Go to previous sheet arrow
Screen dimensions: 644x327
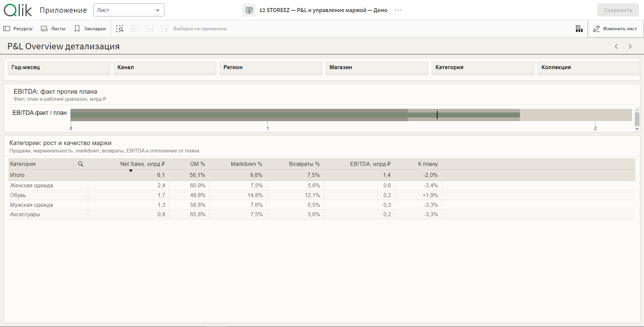[x=616, y=46]
